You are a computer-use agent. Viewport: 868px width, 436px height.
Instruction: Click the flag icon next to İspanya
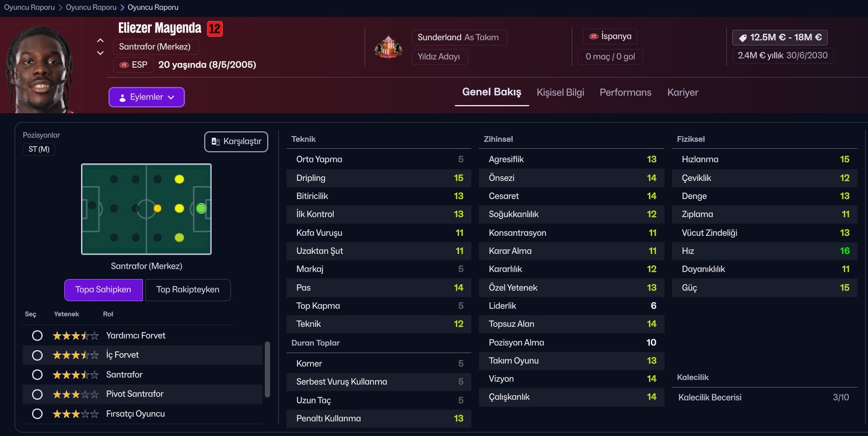pyautogui.click(x=593, y=36)
